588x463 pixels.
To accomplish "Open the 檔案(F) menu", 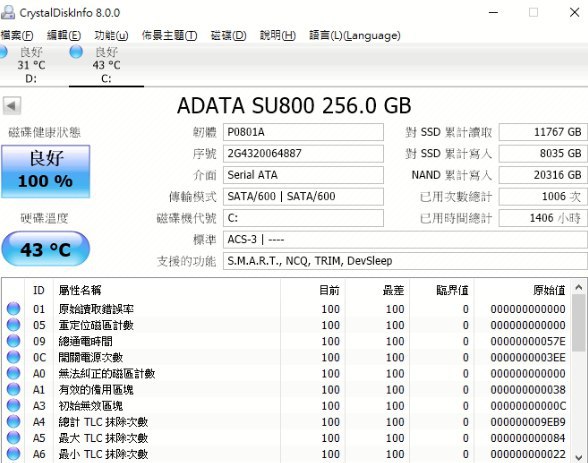I will (16, 36).
